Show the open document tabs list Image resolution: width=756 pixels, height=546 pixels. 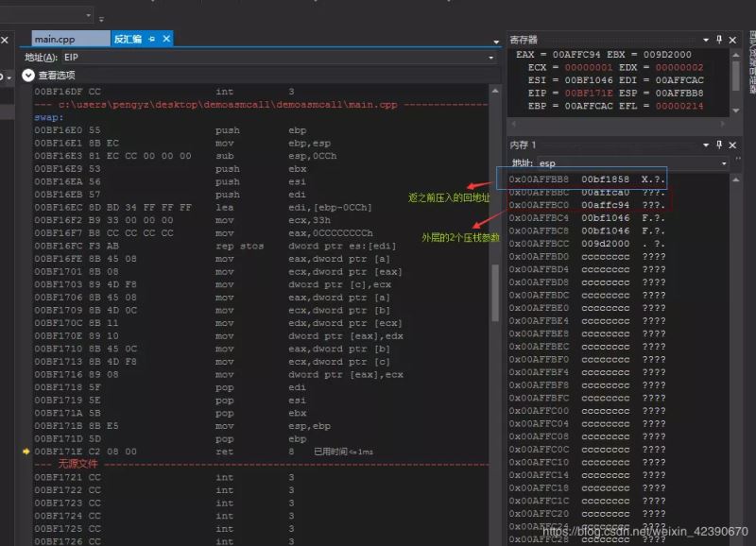click(x=496, y=41)
